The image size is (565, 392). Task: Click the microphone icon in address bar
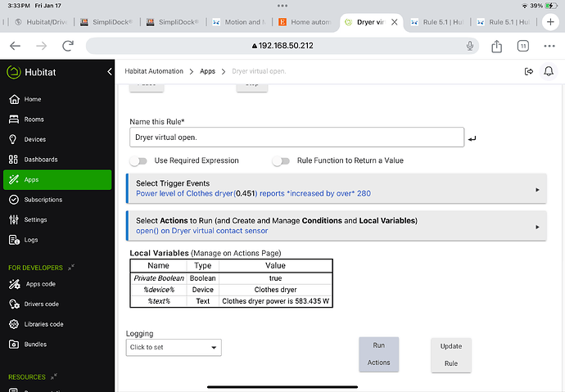[x=469, y=46]
